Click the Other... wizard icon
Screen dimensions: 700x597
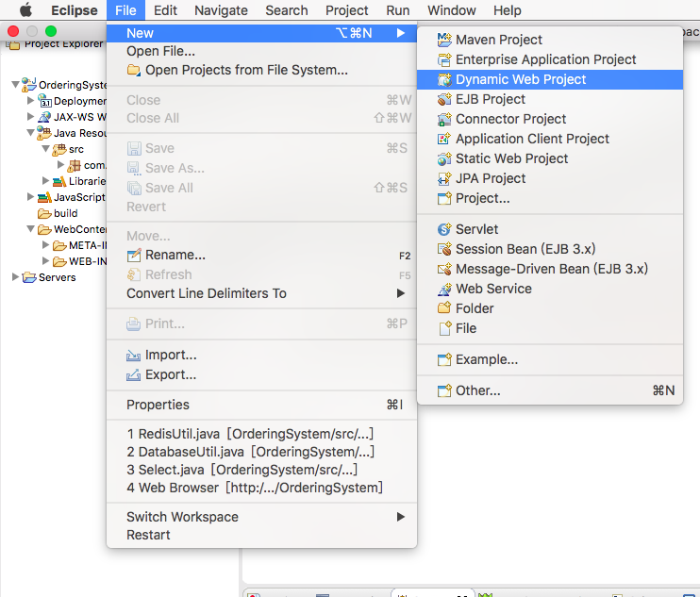(x=444, y=390)
